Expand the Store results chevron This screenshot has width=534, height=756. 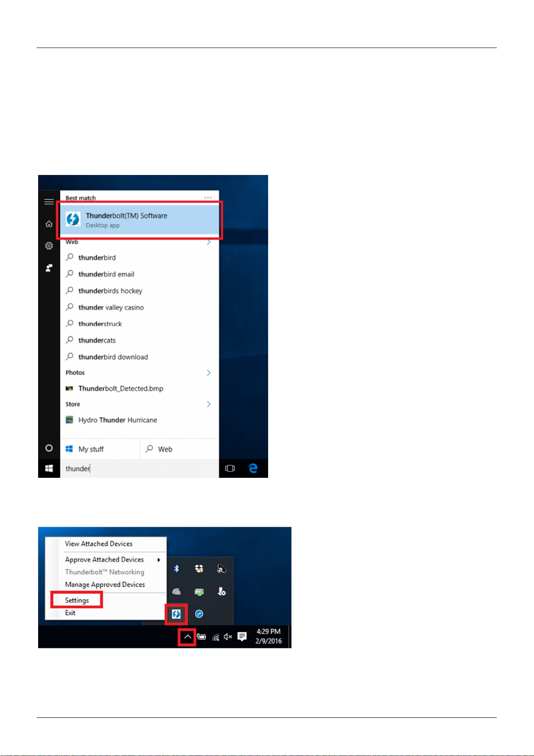coord(208,404)
